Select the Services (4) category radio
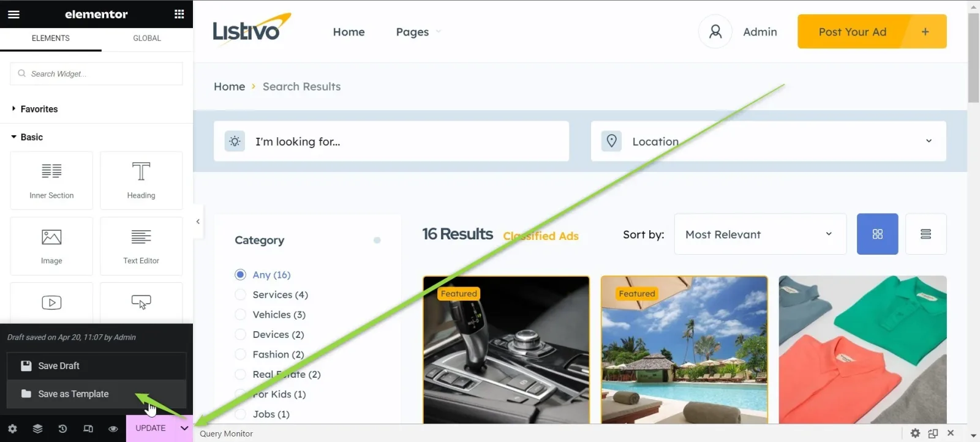 [241, 294]
